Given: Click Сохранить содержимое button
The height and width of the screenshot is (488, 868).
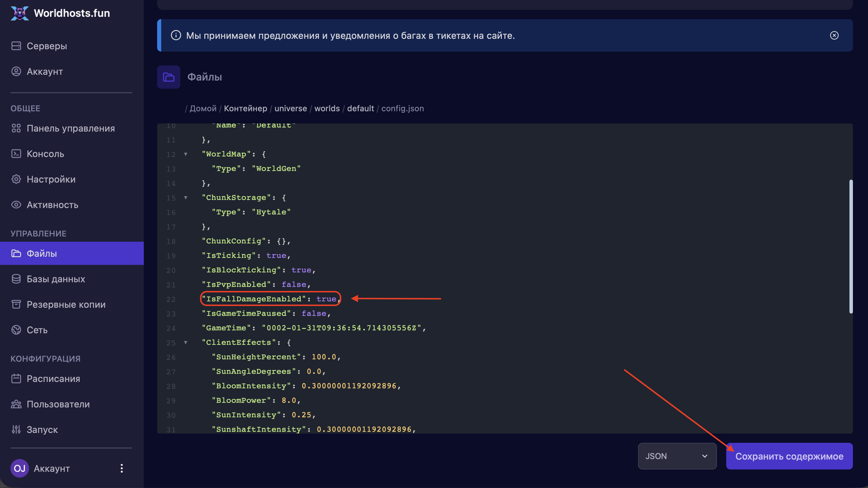Looking at the screenshot, I should pyautogui.click(x=789, y=456).
